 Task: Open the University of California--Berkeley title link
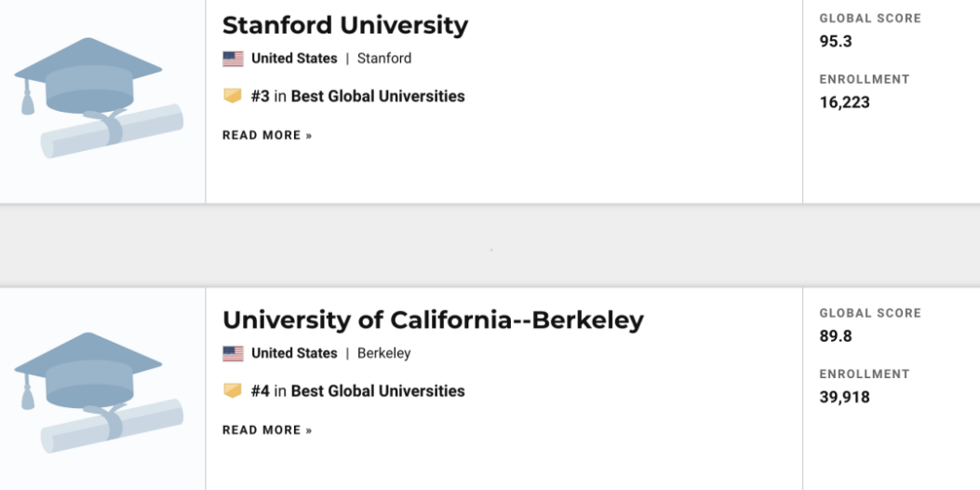pyautogui.click(x=433, y=320)
